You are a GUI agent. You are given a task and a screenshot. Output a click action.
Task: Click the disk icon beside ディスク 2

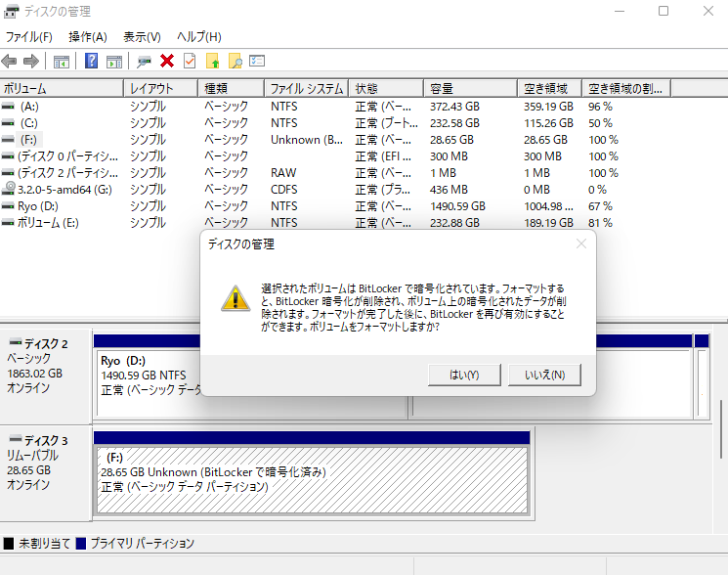point(16,342)
